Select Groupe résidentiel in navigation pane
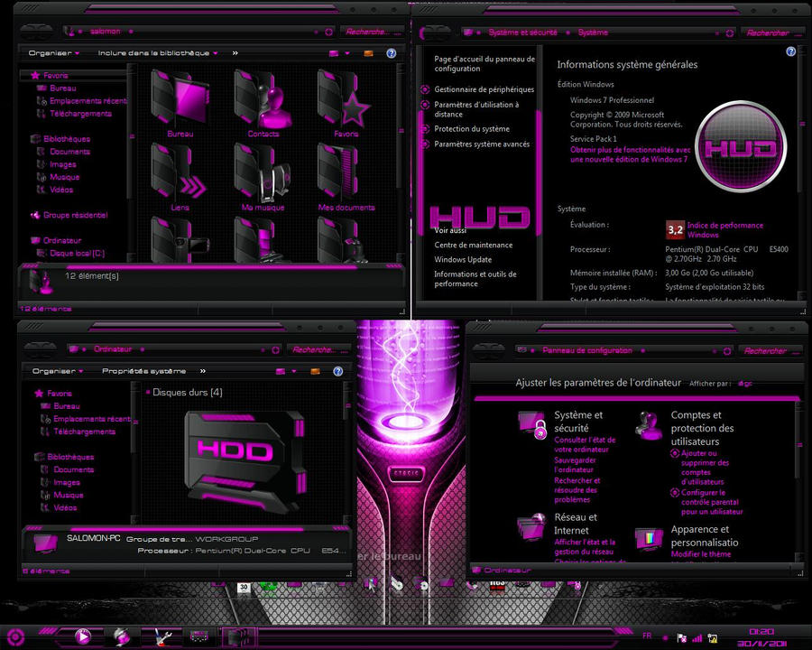The height and width of the screenshot is (650, 812). (x=75, y=215)
